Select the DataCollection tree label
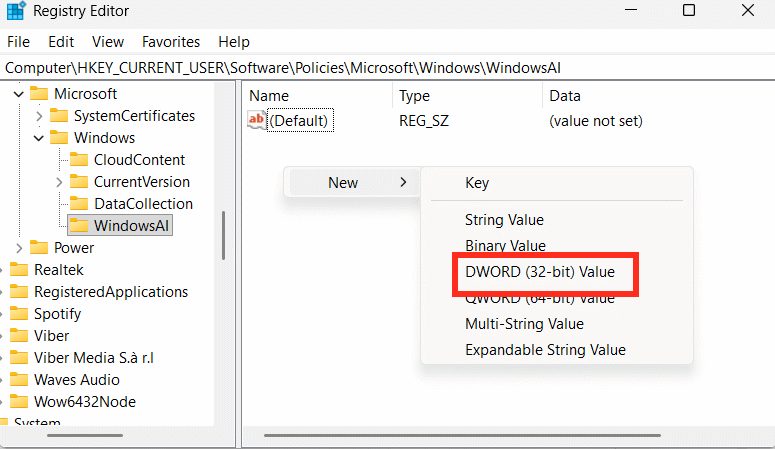 [x=143, y=204]
